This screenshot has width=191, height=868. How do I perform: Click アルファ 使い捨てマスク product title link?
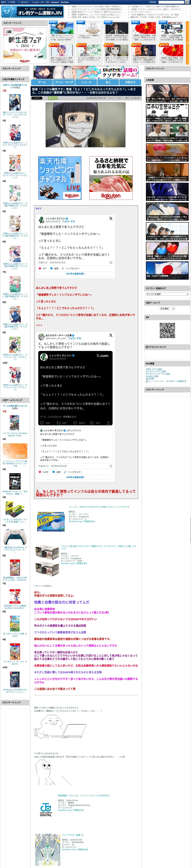point(99,547)
